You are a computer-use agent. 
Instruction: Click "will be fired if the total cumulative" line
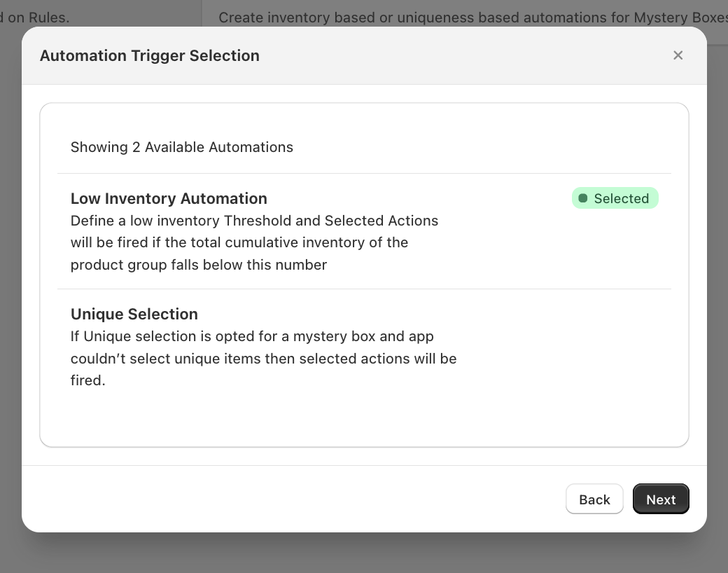pyautogui.click(x=239, y=242)
